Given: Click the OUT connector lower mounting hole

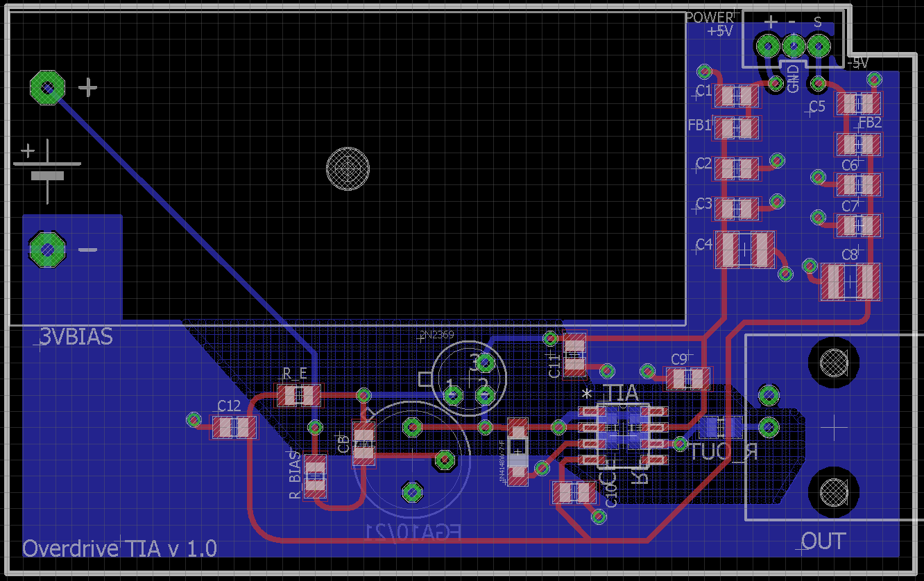Looking at the screenshot, I should coord(833,492).
